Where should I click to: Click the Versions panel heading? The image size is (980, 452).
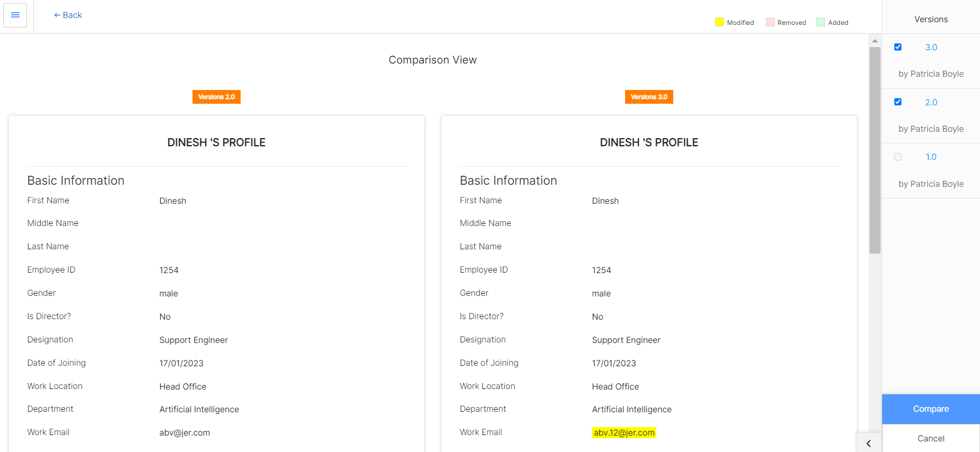tap(930, 20)
